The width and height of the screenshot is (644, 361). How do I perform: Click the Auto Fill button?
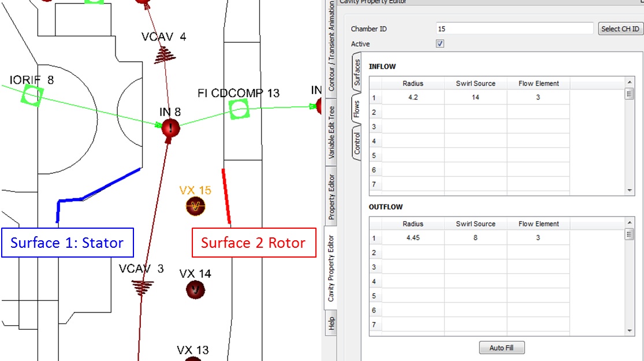[501, 348]
